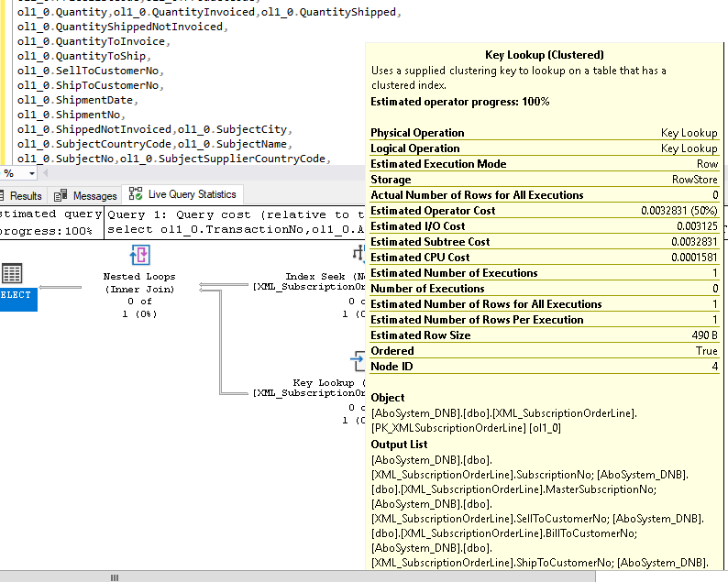
Task: Click the 'Estimated Execution Mode' row
Action: click(x=544, y=164)
